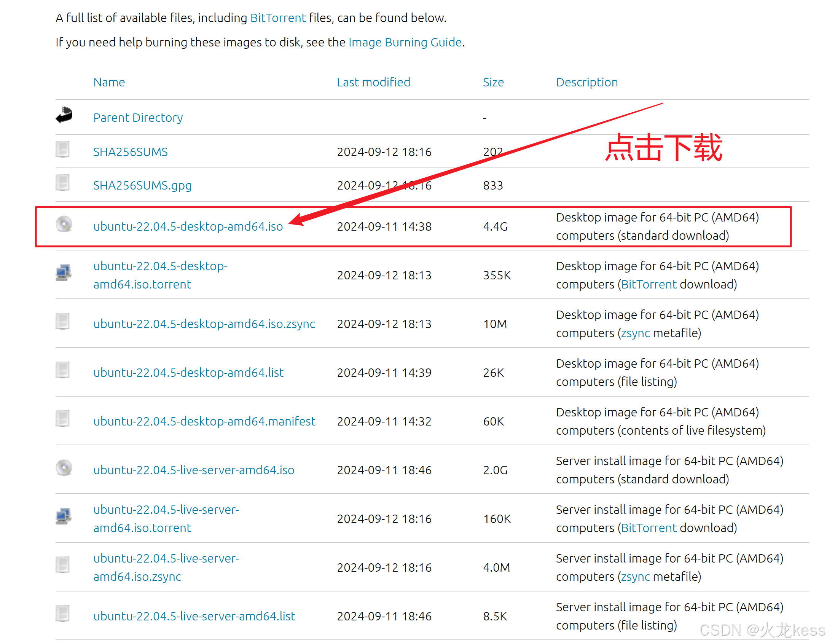
Task: Open Parent Directory link
Action: [138, 118]
